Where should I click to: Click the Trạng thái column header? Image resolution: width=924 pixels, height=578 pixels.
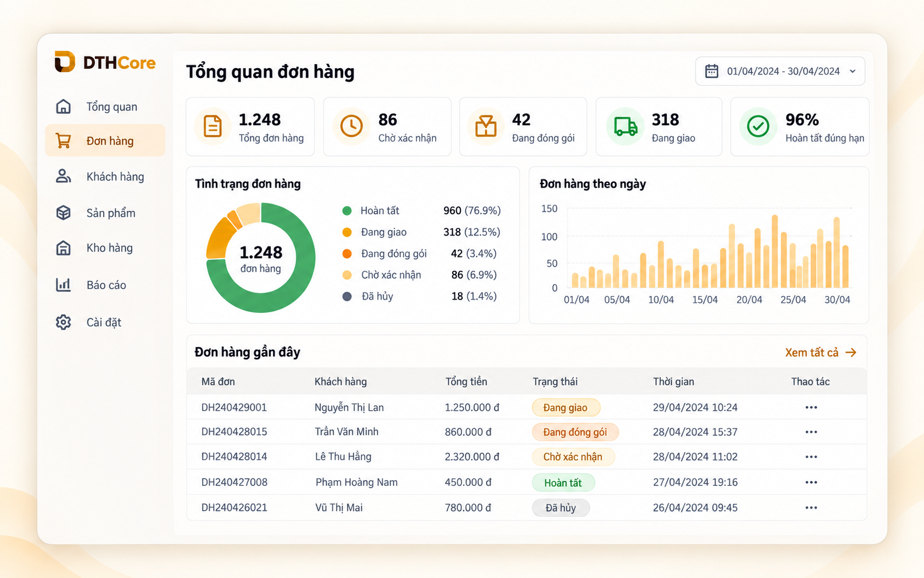(555, 382)
